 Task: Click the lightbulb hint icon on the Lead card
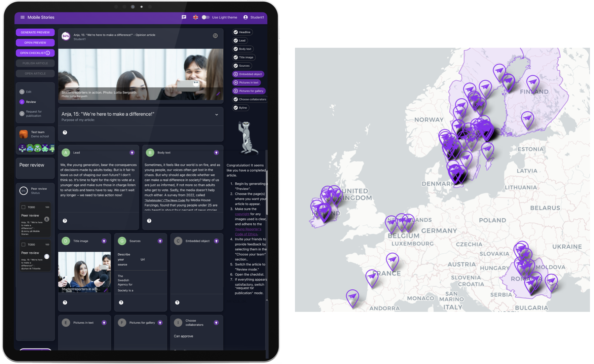click(x=132, y=152)
